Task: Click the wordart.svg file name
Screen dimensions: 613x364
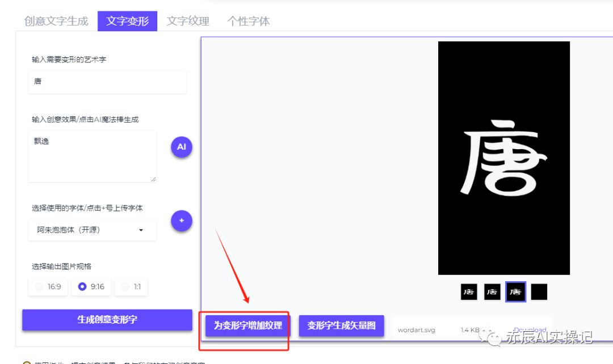Action: [417, 330]
